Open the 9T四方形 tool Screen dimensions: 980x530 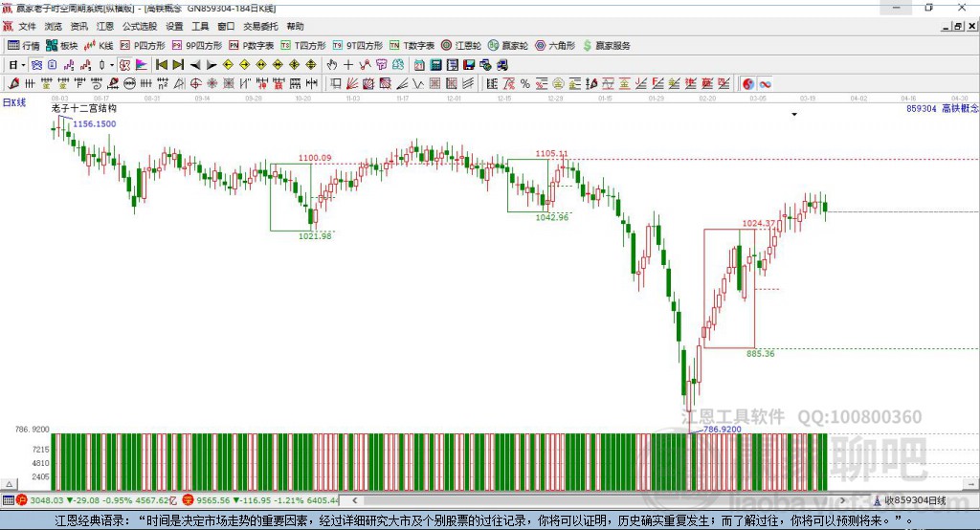358,46
